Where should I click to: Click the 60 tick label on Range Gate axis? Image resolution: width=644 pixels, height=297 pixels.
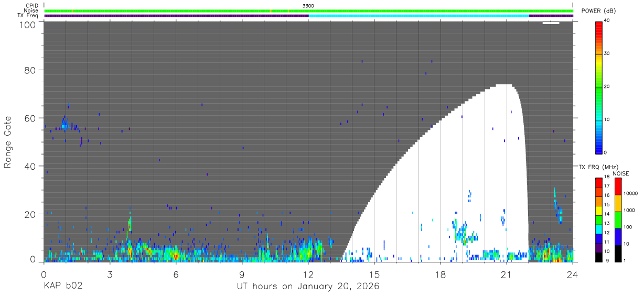coord(30,118)
